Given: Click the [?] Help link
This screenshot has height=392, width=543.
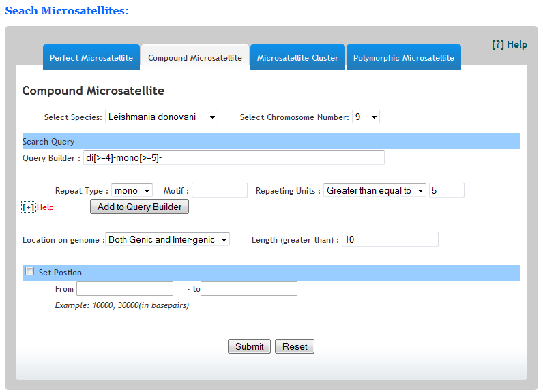Looking at the screenshot, I should [x=509, y=44].
